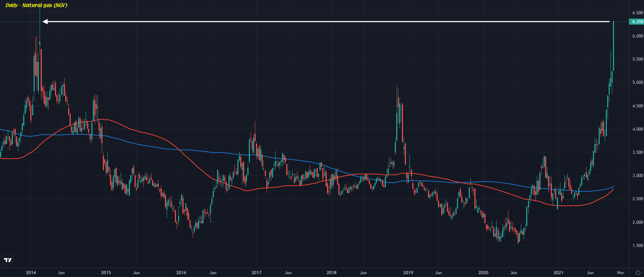
Task: Click the 1.500 price scale label
Action: [638, 246]
